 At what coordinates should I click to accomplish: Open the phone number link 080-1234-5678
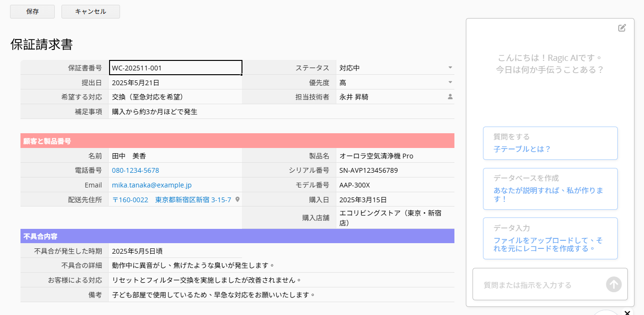click(135, 170)
